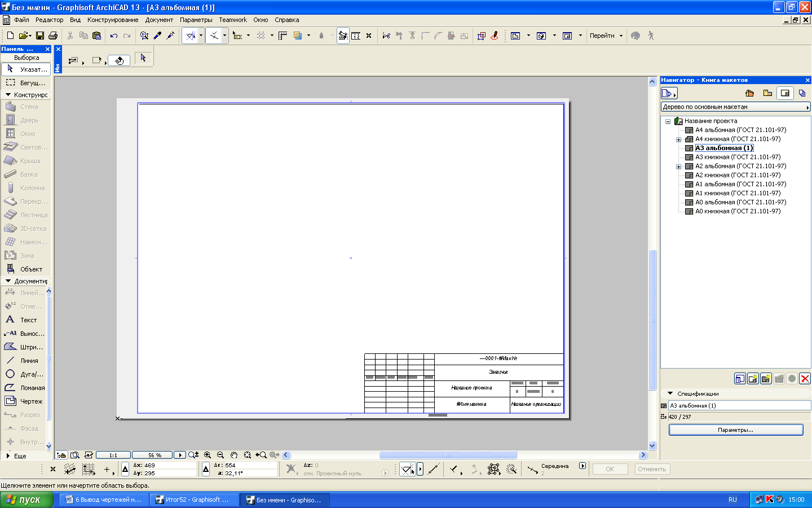Screen dimensions: 812x508
Task: Collapse the Конструирс toolbox section
Action: 8,95
